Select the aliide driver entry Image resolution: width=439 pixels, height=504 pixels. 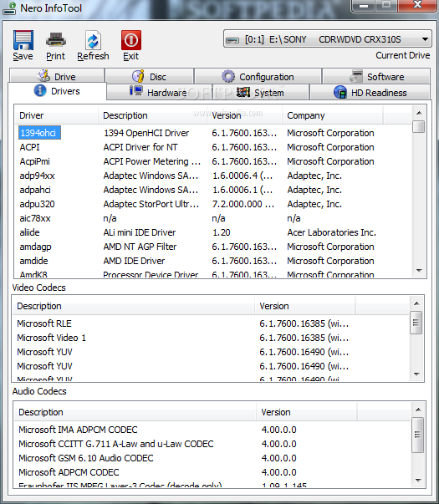29,232
